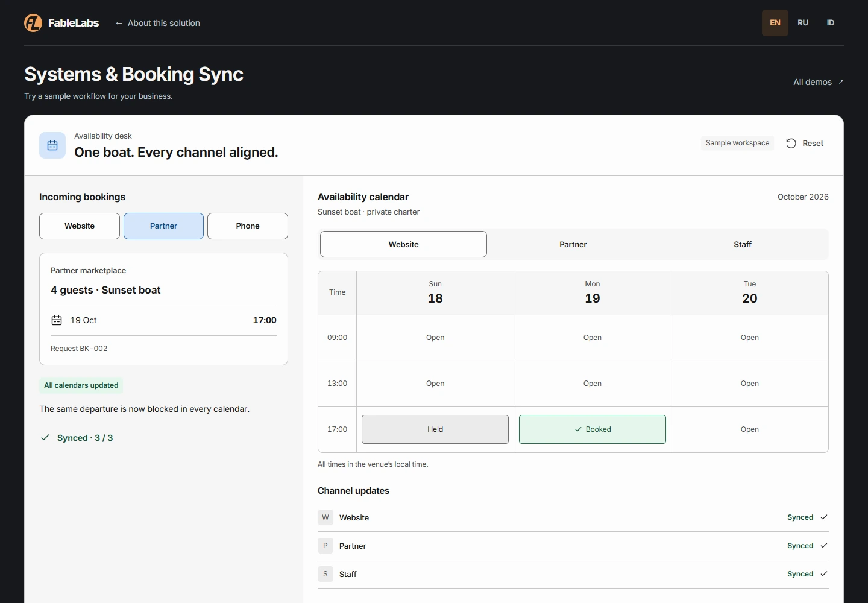
Task: Click the checkmark in the Staff Synced row
Action: (824, 574)
